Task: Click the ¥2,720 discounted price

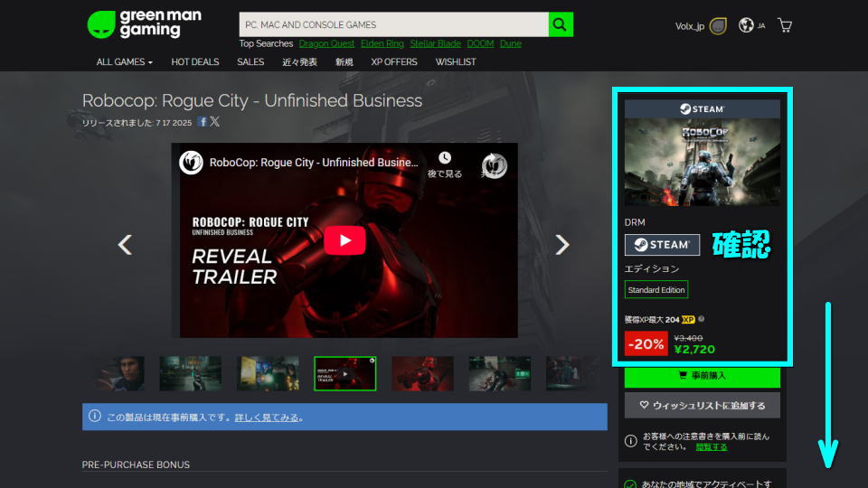Action: coord(694,349)
